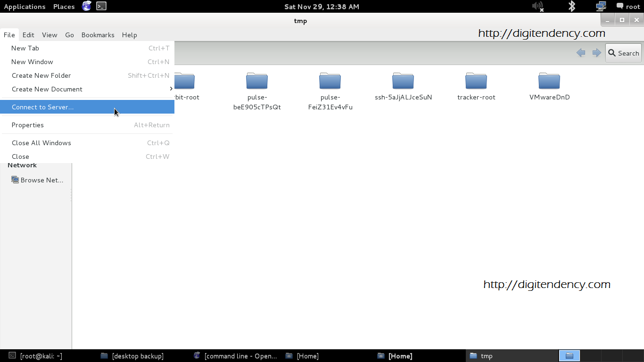Image resolution: width=644 pixels, height=362 pixels.
Task: Click the date and time clock
Action: click(322, 7)
